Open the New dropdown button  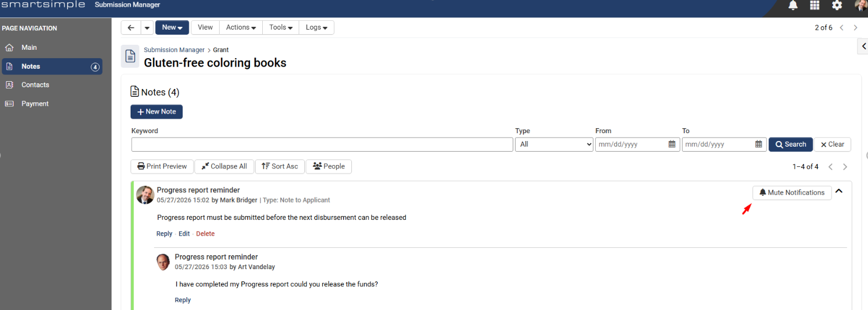tap(172, 27)
